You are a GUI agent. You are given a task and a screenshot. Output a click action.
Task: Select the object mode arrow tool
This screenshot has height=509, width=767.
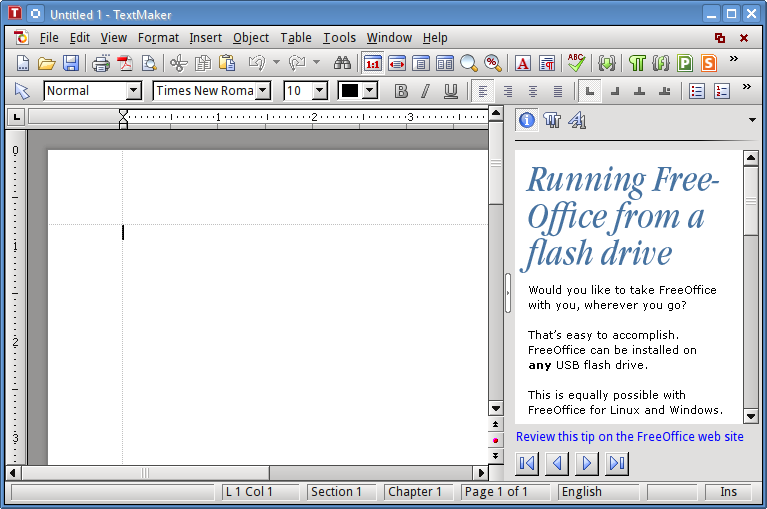tap(22, 91)
